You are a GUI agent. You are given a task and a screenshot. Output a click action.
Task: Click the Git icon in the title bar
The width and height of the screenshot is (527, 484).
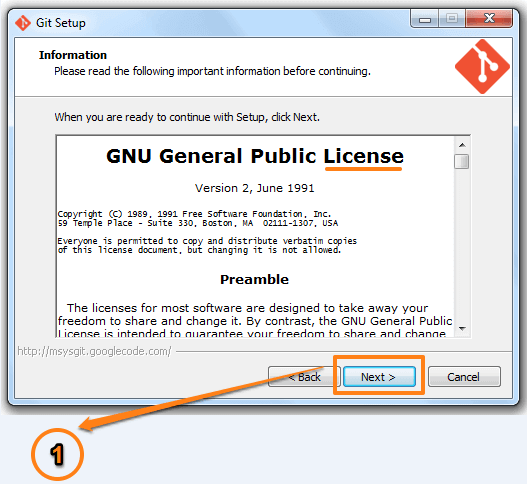(x=23, y=23)
